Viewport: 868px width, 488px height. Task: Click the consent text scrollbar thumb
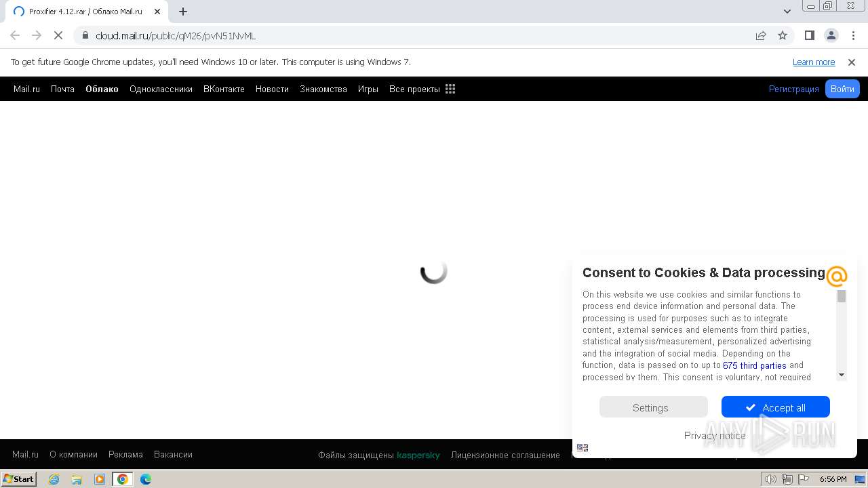(x=842, y=296)
